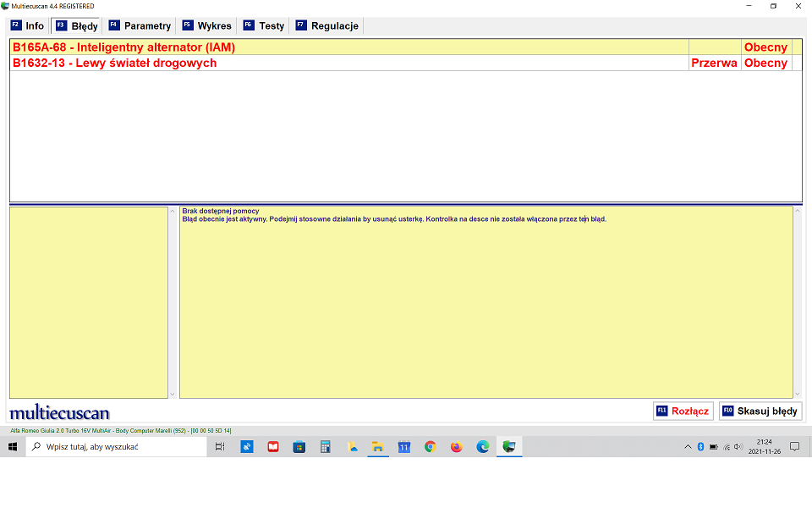
Task: Open the Testy tab
Action: tap(264, 26)
